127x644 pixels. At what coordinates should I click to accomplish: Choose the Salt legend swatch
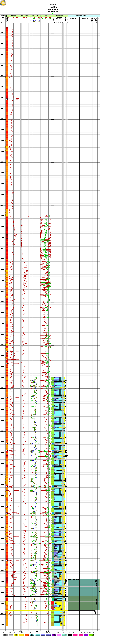(x=64, y=635)
